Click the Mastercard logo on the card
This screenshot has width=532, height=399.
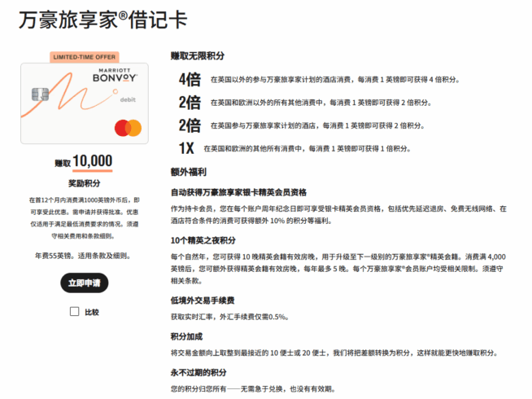[x=128, y=127]
